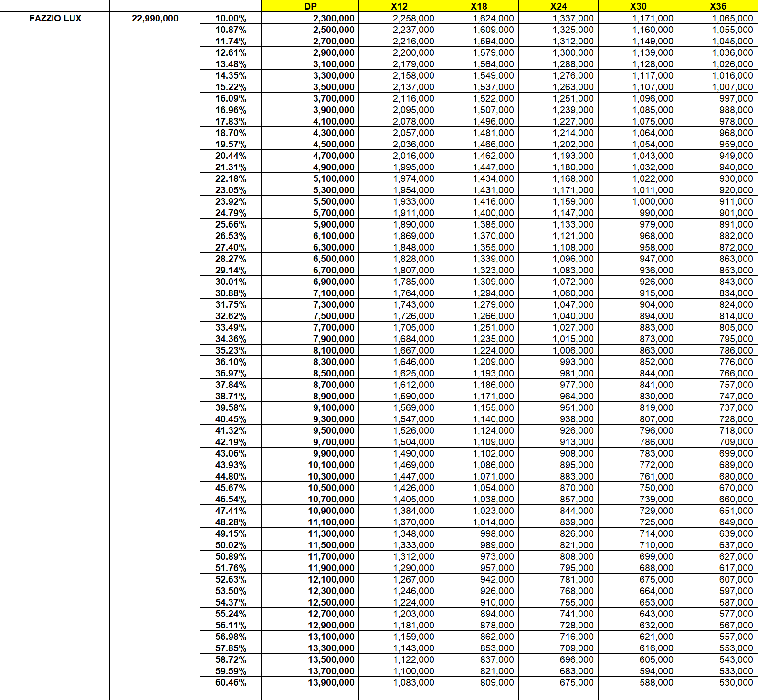The height and width of the screenshot is (700, 758).
Task: Click X30 value 841,000
Action: (x=638, y=385)
